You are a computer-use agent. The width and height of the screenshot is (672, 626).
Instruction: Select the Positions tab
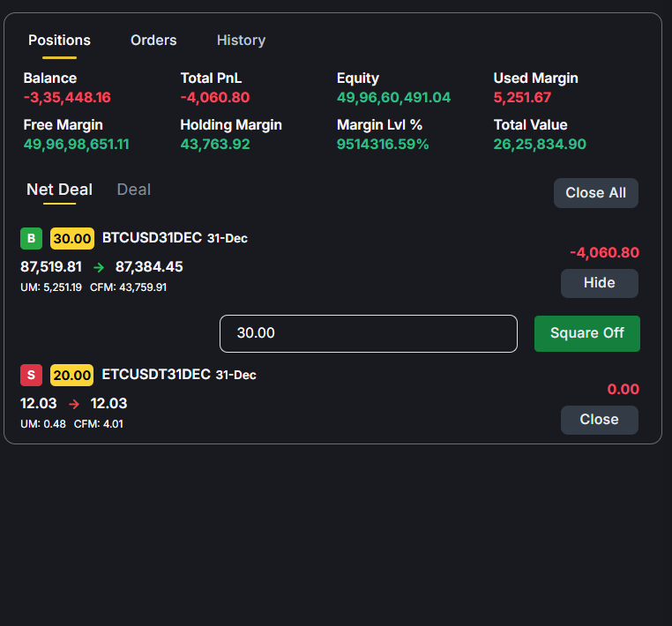(59, 41)
